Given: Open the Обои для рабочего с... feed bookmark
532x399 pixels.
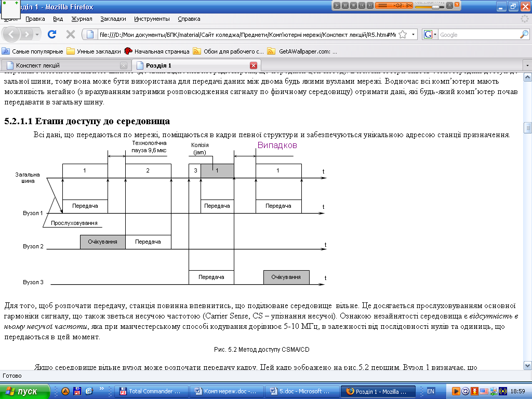Looking at the screenshot, I should click(229, 51).
